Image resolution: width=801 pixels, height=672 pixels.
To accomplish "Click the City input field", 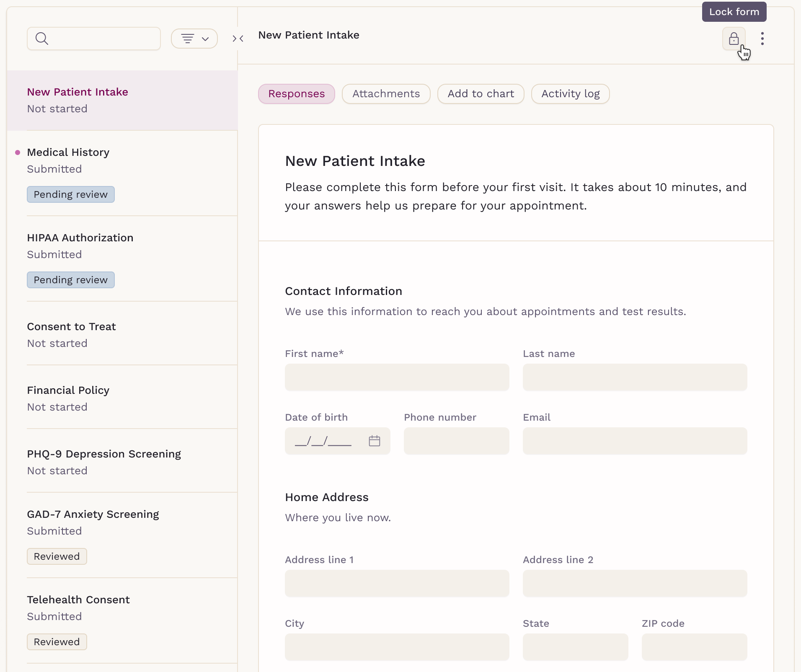I will click(x=397, y=647).
